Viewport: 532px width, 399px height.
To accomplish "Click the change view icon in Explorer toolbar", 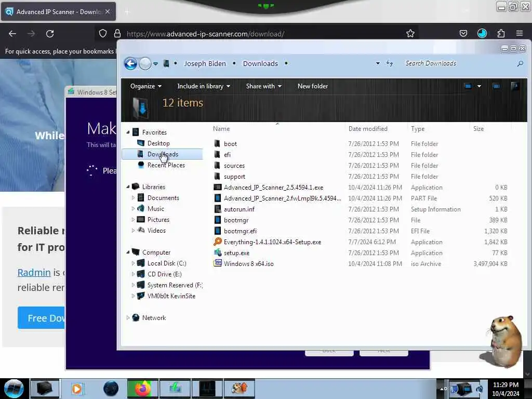I will pyautogui.click(x=468, y=86).
